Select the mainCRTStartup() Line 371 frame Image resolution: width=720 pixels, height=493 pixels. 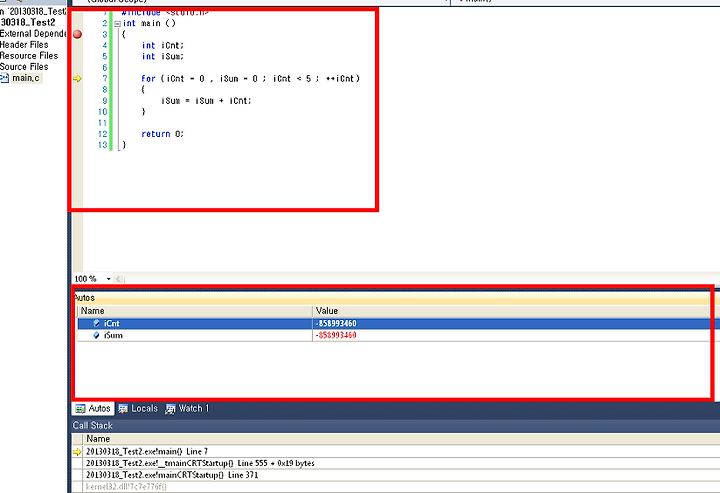click(401, 475)
